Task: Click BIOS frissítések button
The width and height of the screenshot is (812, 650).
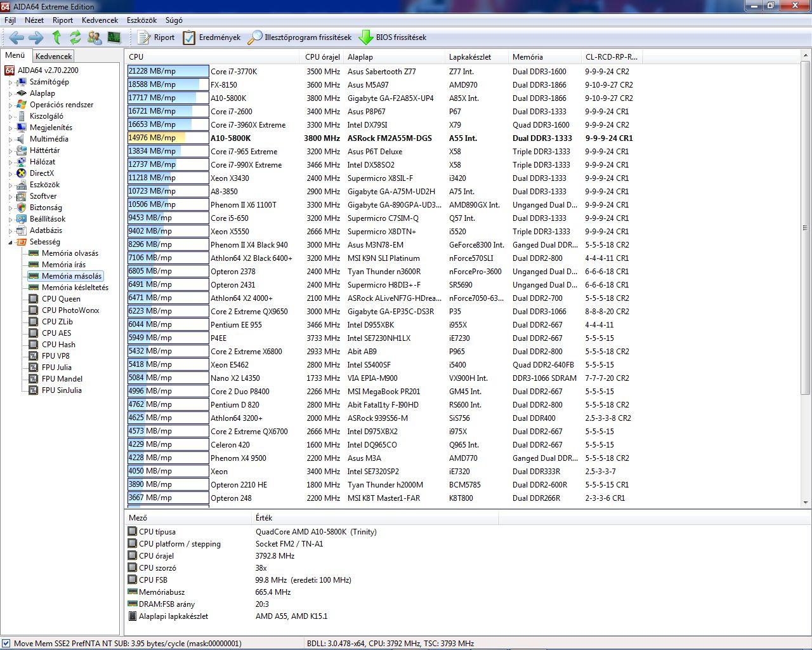Action: tap(393, 37)
